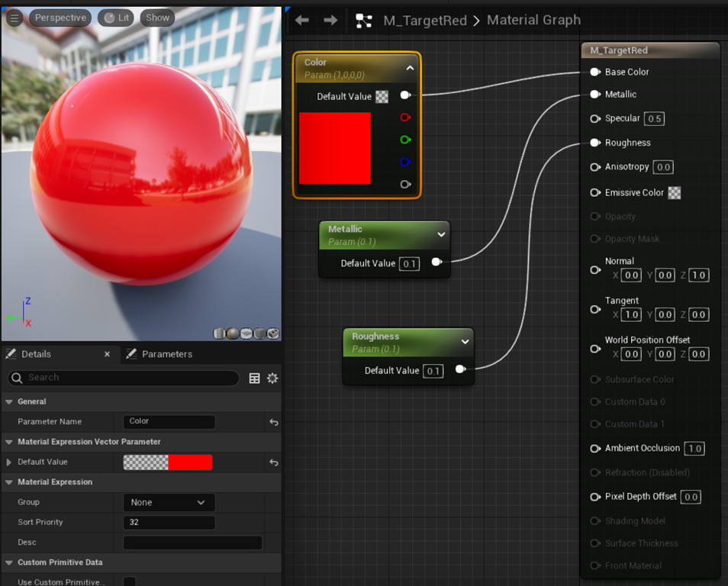Edit the Sort Priority value 32
728x586 pixels.
(169, 523)
